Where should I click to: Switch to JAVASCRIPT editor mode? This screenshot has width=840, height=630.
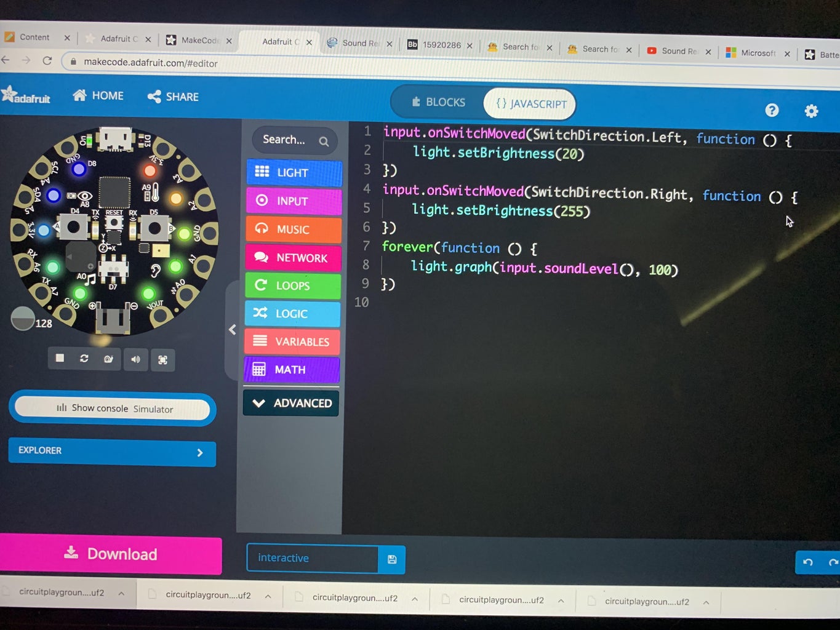tap(529, 103)
